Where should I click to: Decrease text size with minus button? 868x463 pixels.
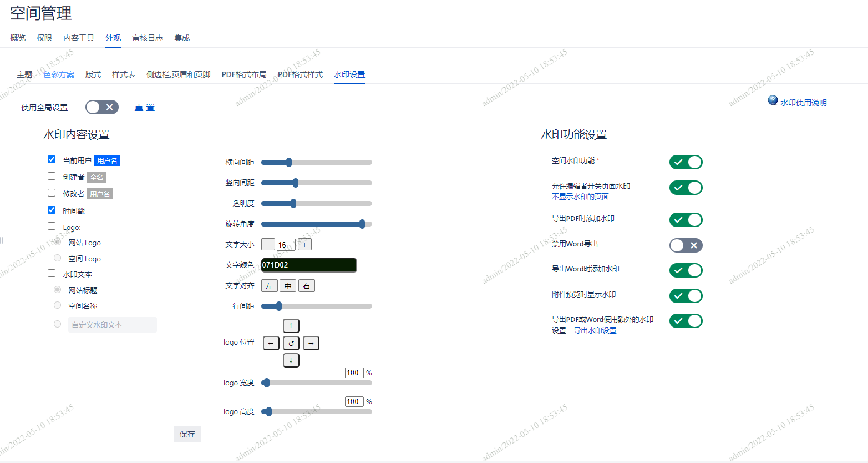[268, 244]
